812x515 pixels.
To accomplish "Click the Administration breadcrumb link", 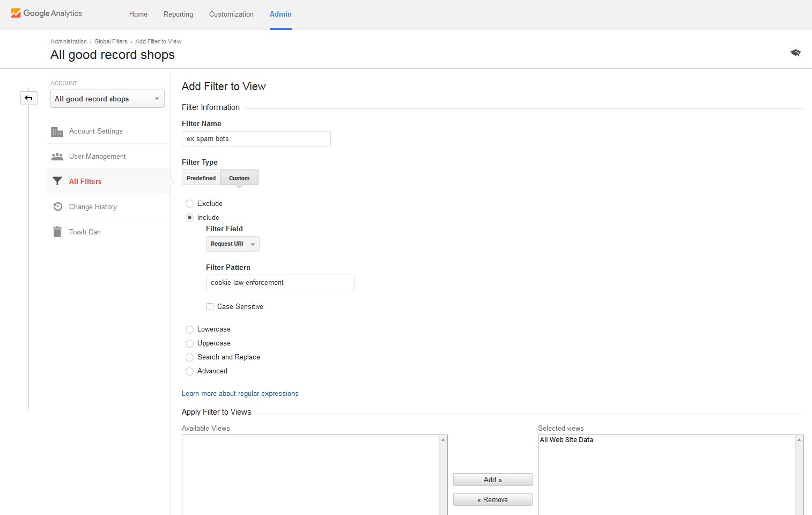I will [69, 41].
